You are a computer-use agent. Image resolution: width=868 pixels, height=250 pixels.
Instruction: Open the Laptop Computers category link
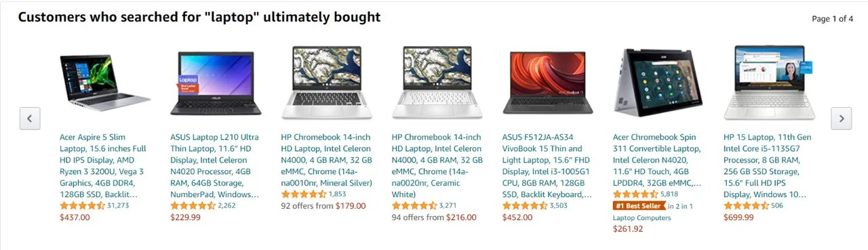coord(642,217)
